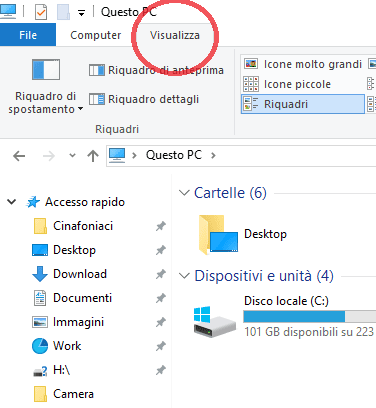Collapse the Dispositivi e unità (4) group
376x408 pixels.
pyautogui.click(x=184, y=276)
